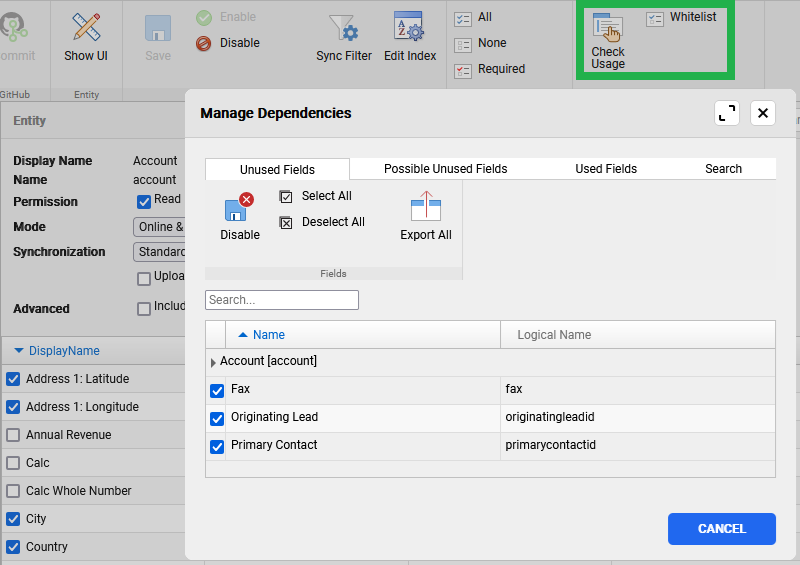
Task: Switch to the Used Fields tab
Action: (x=605, y=169)
